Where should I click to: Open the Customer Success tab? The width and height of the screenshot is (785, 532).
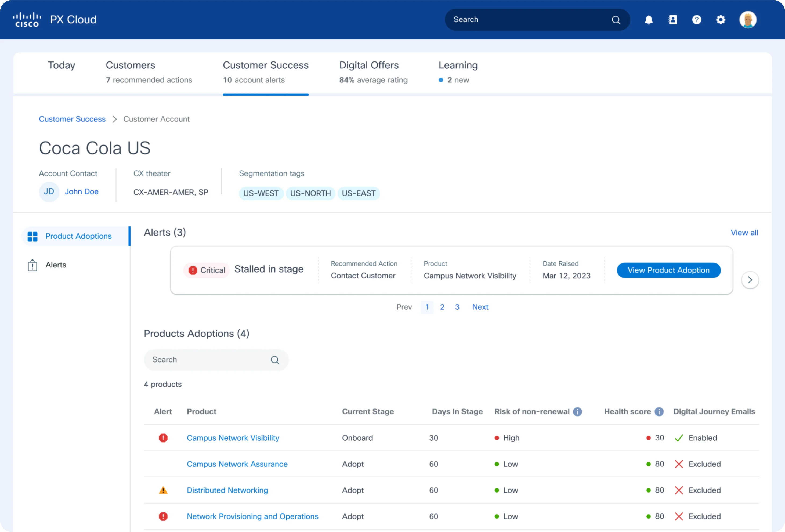266,72
